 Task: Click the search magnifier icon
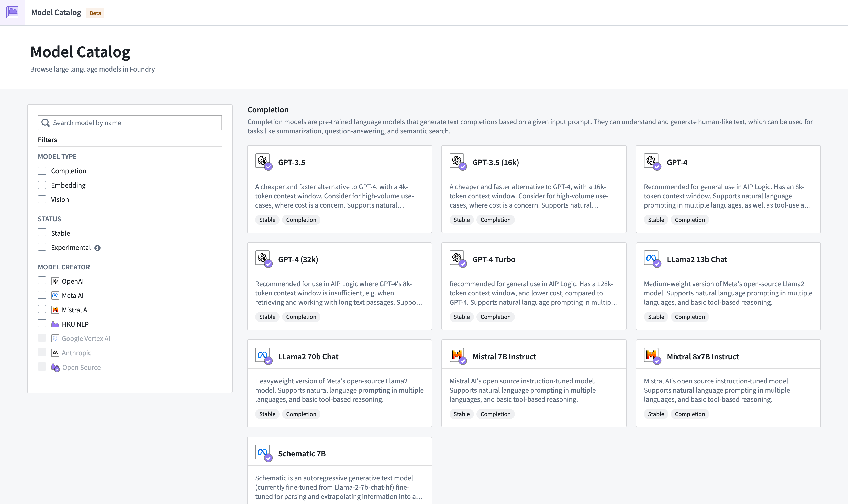(x=46, y=123)
